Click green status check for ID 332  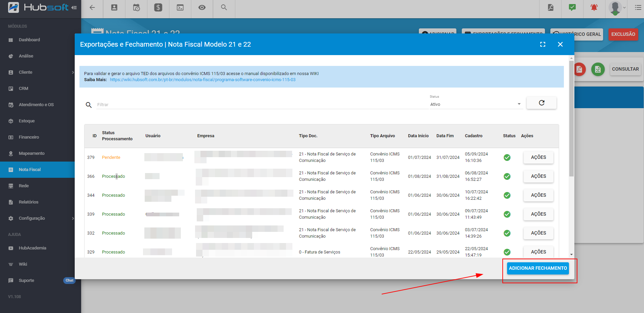(x=507, y=233)
